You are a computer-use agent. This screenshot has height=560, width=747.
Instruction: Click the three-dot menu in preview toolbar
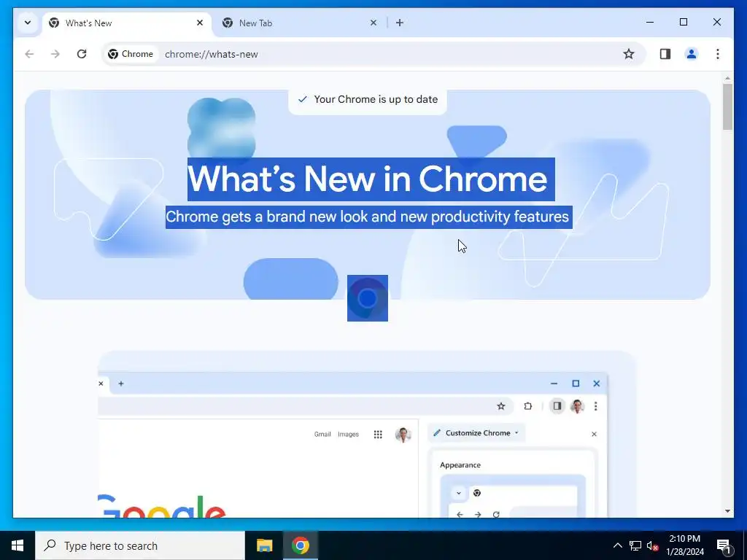click(x=595, y=406)
